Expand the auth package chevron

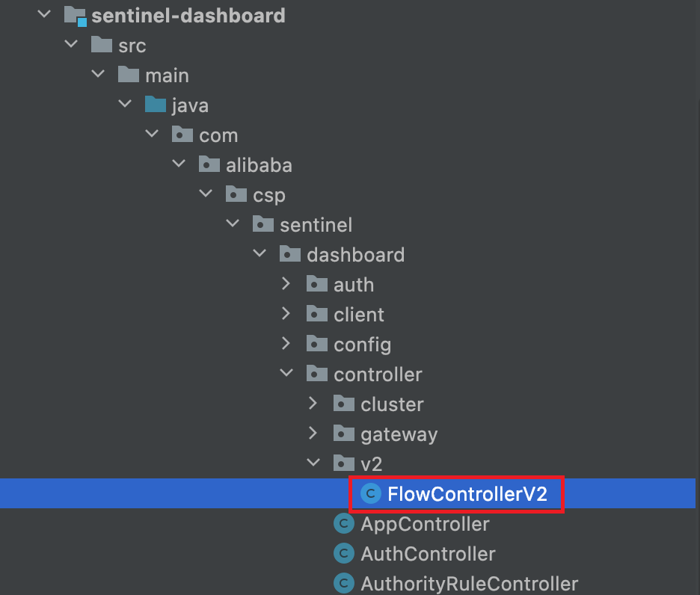point(286,284)
